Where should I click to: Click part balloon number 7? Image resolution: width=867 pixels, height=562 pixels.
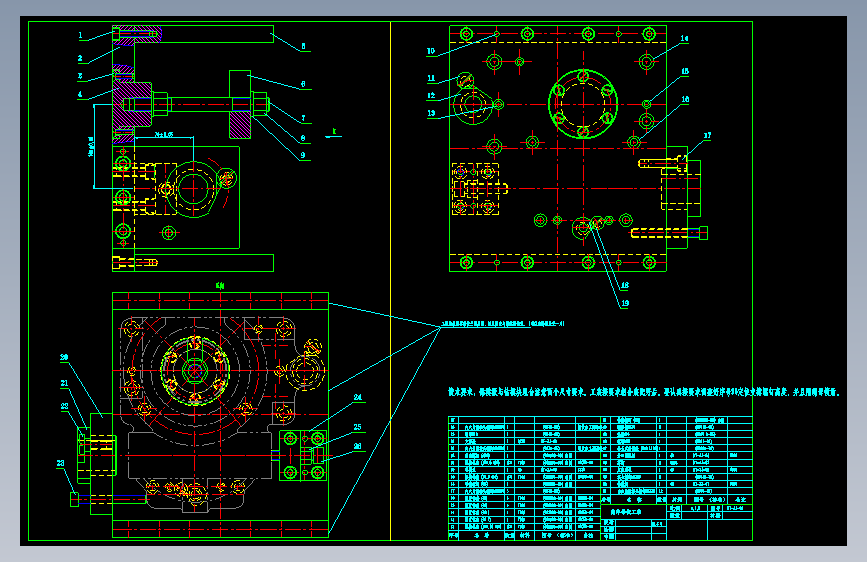(303, 118)
